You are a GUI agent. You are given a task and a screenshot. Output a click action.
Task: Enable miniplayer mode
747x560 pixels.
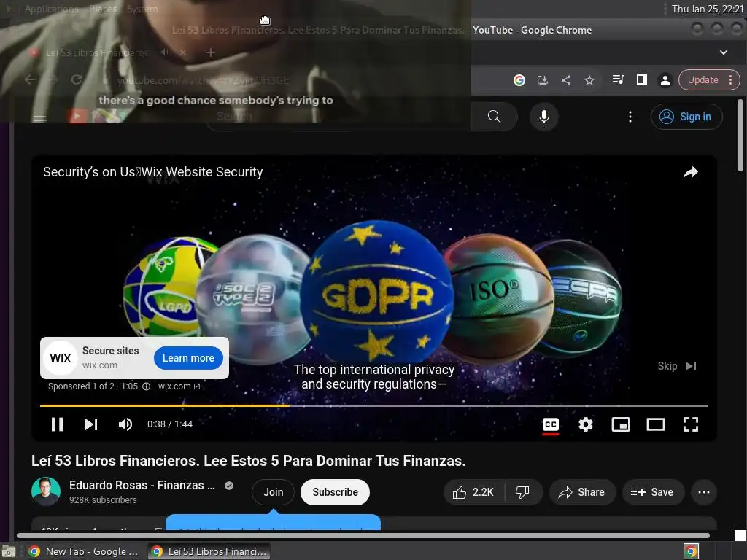[620, 424]
